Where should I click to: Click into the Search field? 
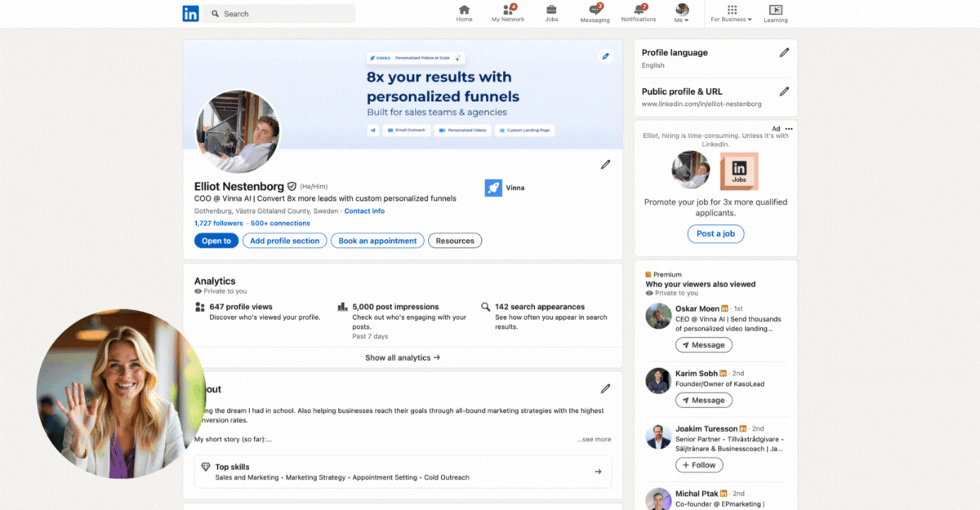[x=279, y=14]
